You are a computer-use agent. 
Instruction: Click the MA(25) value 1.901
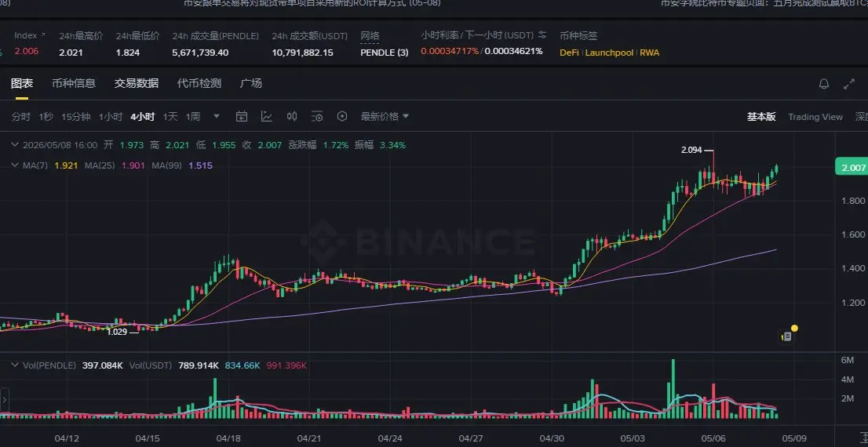tap(133, 165)
